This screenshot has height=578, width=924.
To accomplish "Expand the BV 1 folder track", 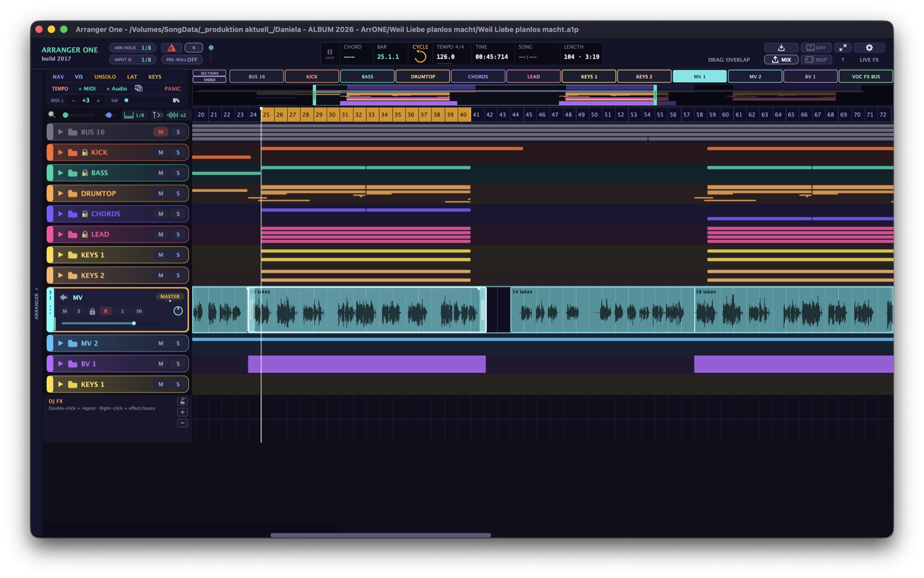I will (61, 364).
